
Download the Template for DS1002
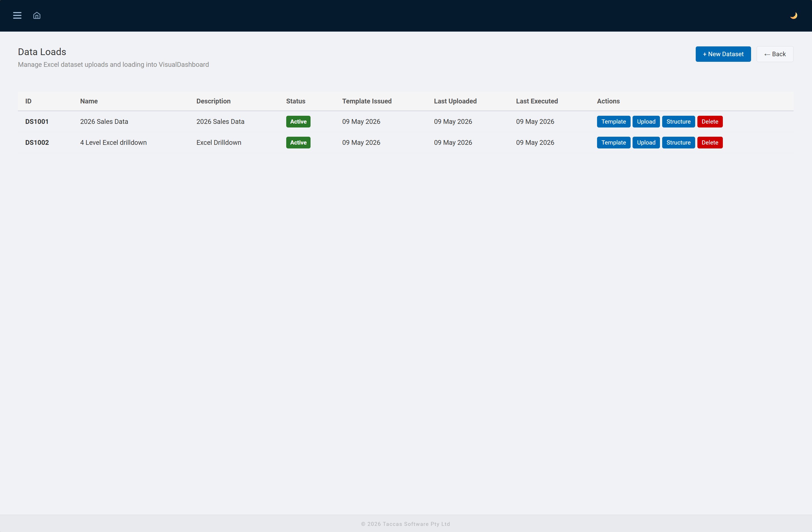(614, 143)
